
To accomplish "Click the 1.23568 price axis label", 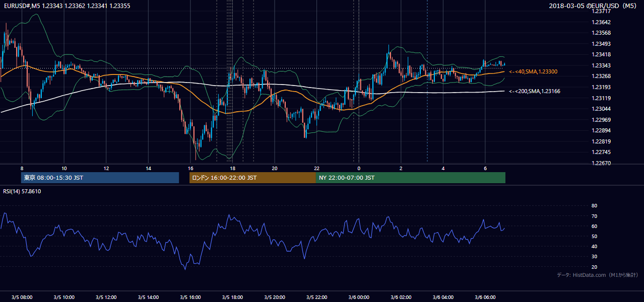I will (x=601, y=33).
